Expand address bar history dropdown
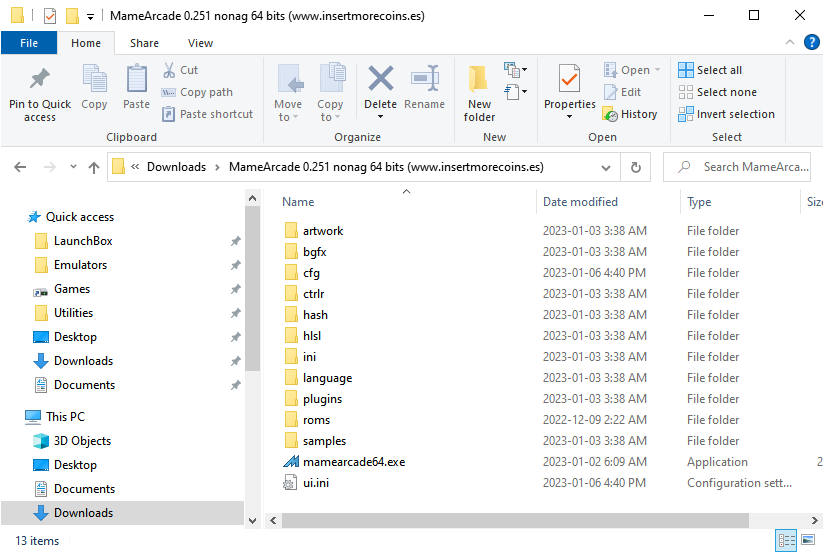 coord(606,168)
